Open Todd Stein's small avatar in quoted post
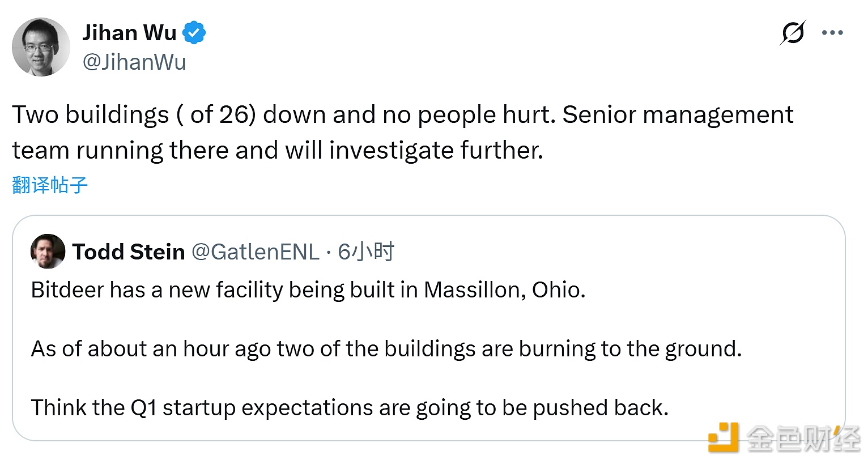868x460 pixels. tap(48, 251)
